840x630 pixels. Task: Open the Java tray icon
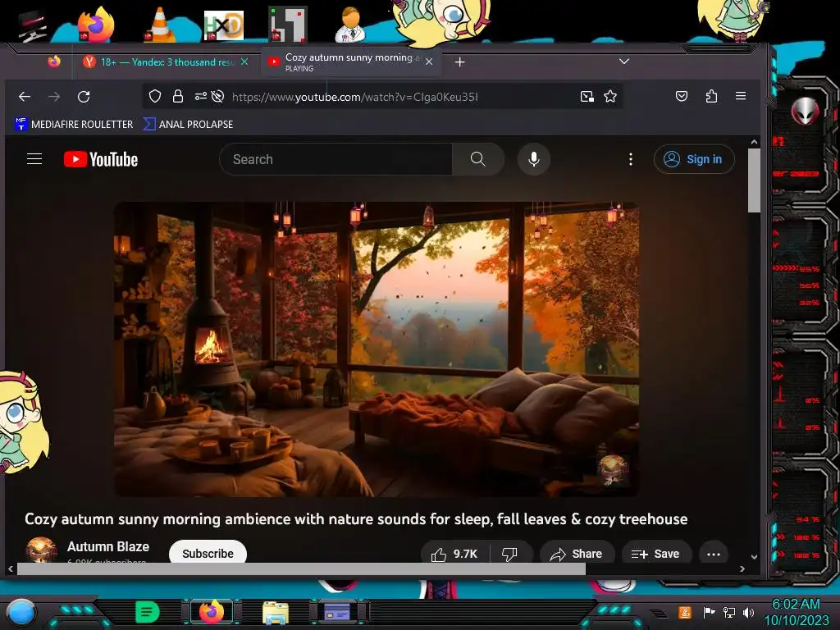685,612
